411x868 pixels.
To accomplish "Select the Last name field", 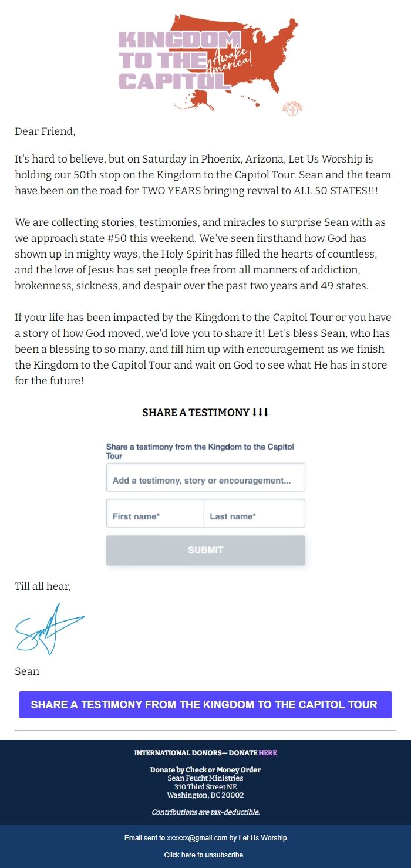I will (254, 514).
